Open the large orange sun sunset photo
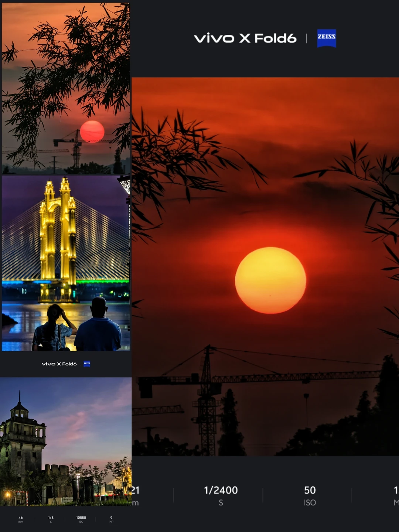This screenshot has width=399, height=532. click(x=265, y=266)
